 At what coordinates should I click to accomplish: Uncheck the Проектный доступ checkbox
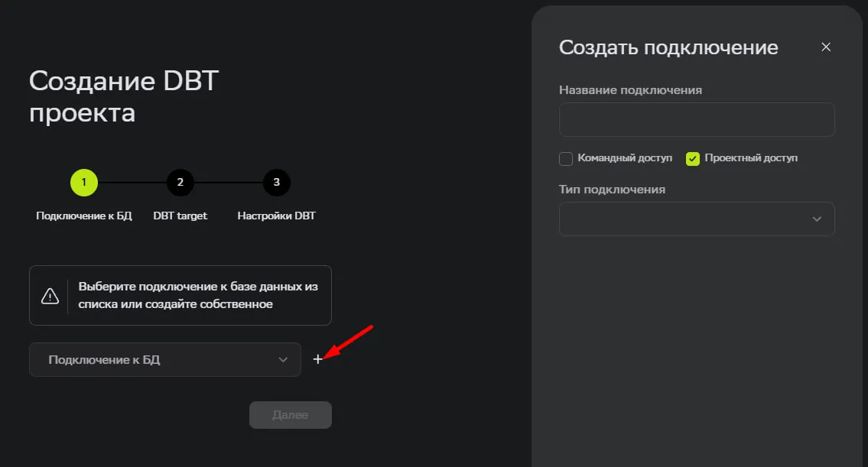tap(693, 159)
